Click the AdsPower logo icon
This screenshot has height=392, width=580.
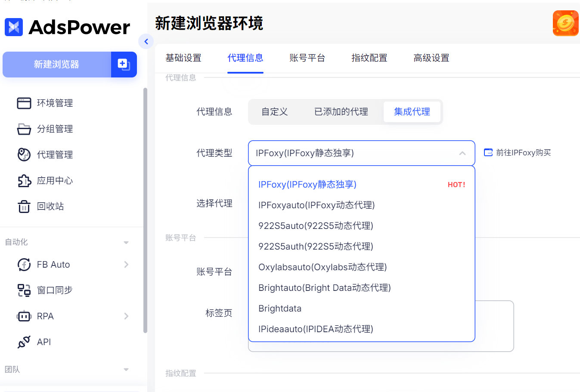pyautogui.click(x=14, y=27)
